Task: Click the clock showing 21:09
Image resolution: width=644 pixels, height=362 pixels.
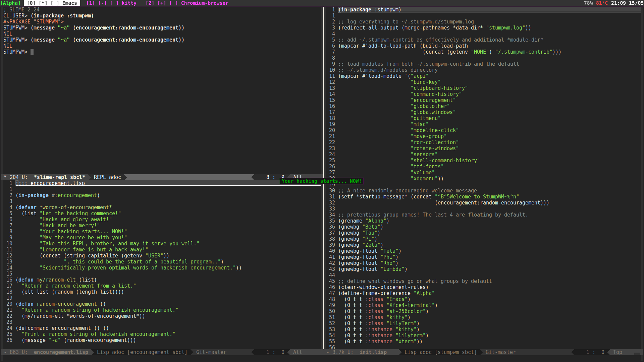Action: click(618, 3)
